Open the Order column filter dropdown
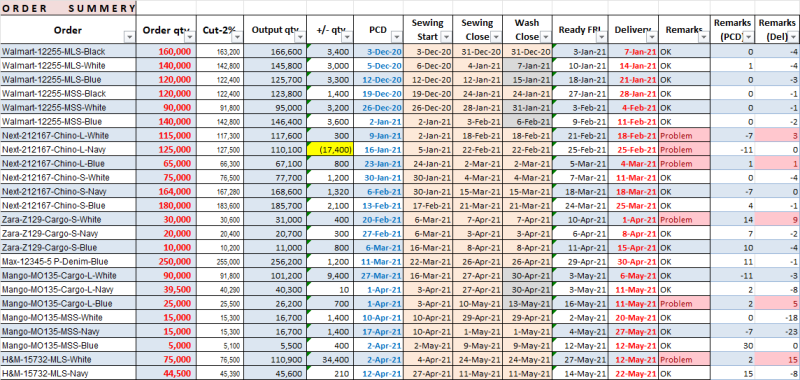Viewport: 800px width, 380px height. click(129, 37)
